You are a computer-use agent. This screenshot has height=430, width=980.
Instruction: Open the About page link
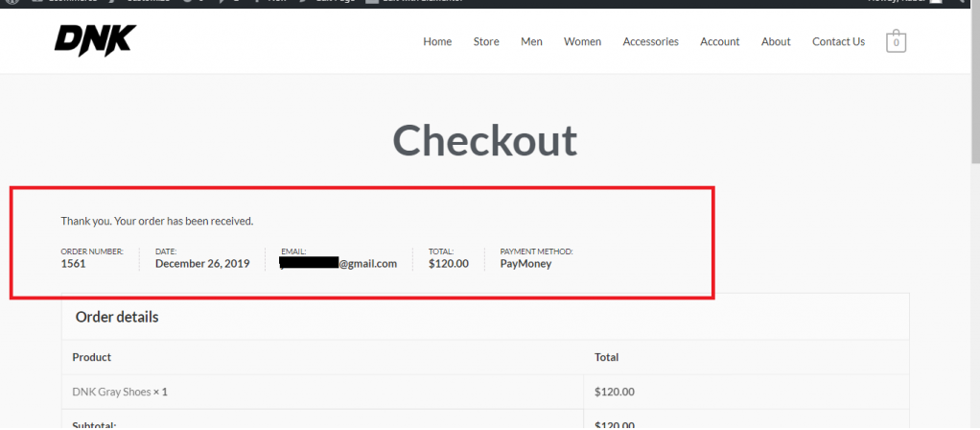(776, 41)
